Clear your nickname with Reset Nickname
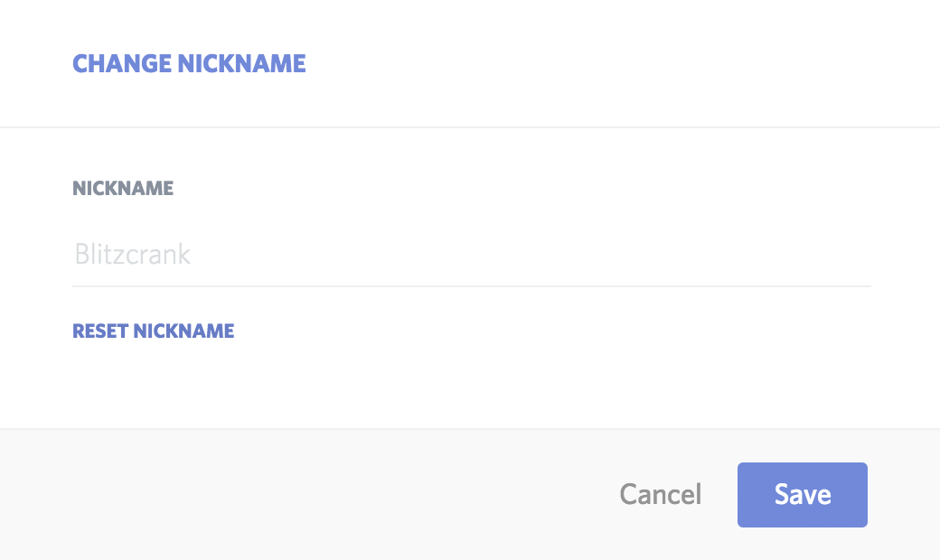This screenshot has height=560, width=940. click(x=153, y=331)
